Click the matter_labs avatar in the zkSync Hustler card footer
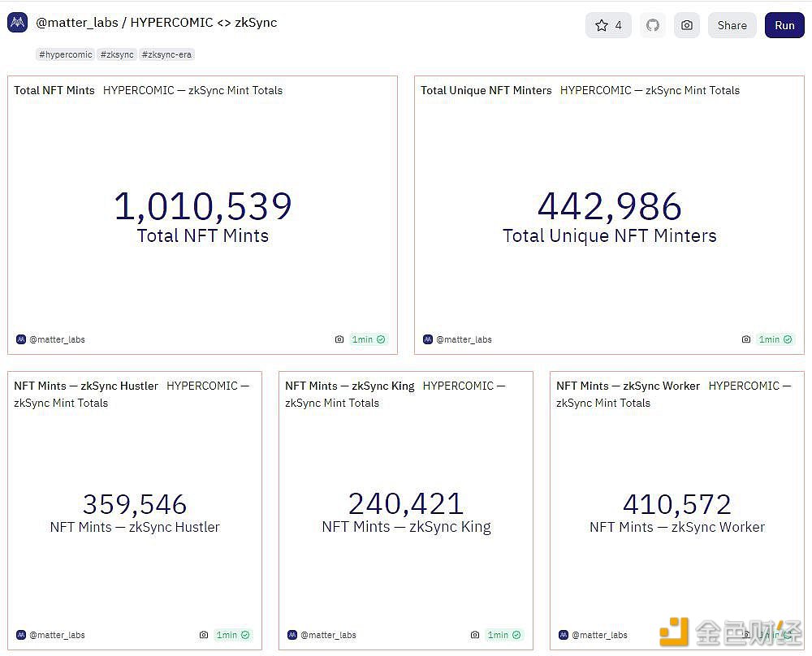Screen dimensions: 812x656 pos(21,635)
